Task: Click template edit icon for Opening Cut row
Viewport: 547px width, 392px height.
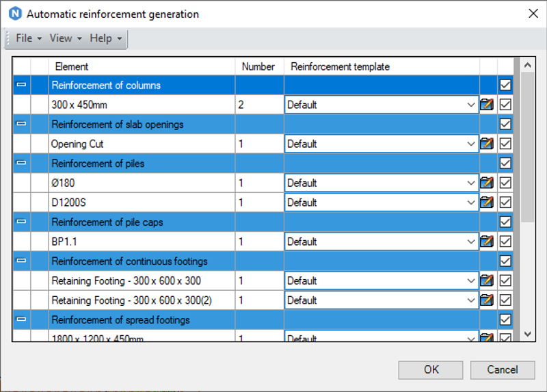Action: click(x=487, y=144)
